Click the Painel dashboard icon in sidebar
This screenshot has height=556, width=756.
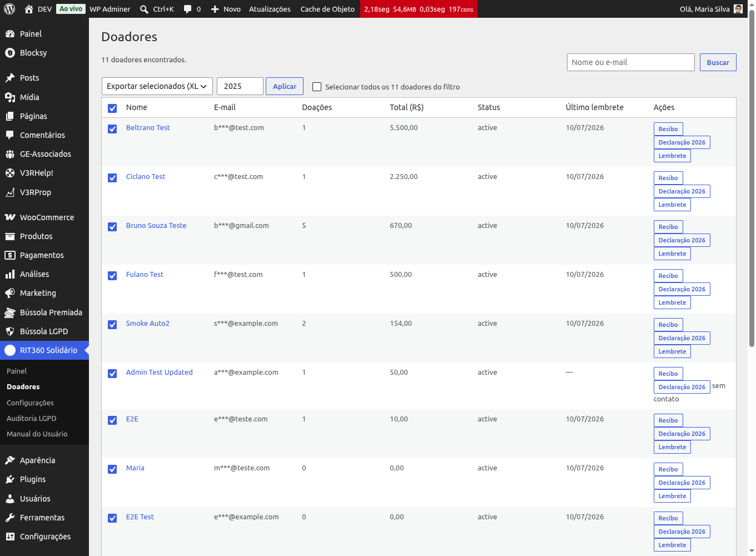[10, 34]
